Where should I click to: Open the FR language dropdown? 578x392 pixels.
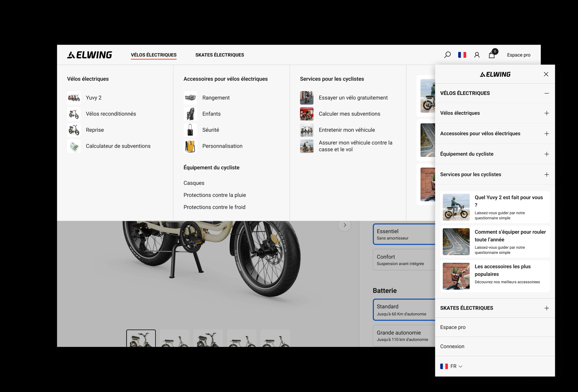(x=452, y=366)
